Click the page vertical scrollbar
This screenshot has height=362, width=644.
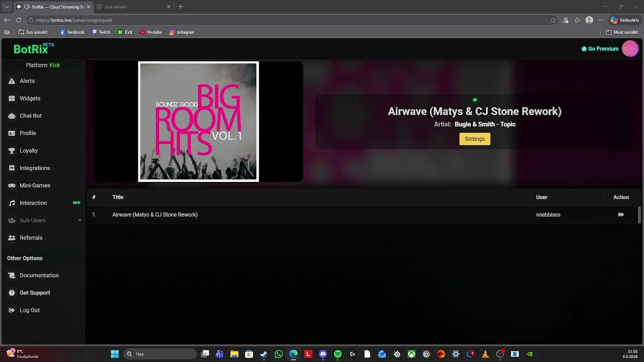(x=639, y=215)
